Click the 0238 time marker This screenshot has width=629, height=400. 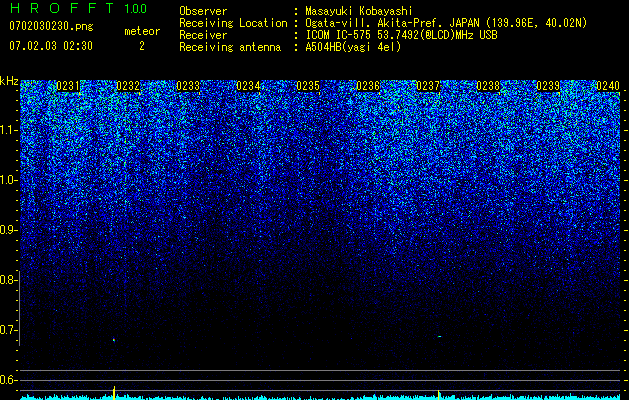(x=488, y=86)
